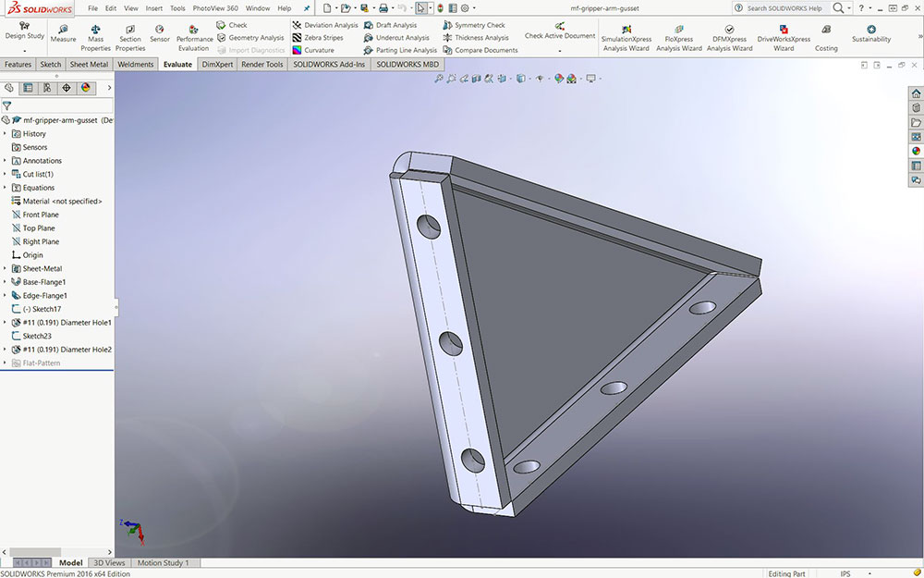Open the Insert menu
Image resolution: width=924 pixels, height=578 pixels.
(x=153, y=8)
